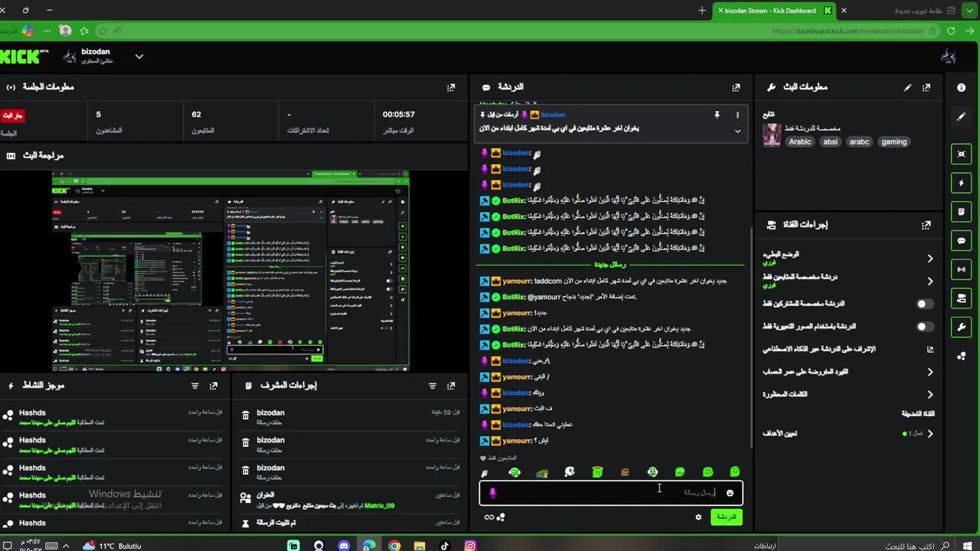Open the notes document sidebar icon
Viewport: 980px width, 551px height.
click(962, 212)
